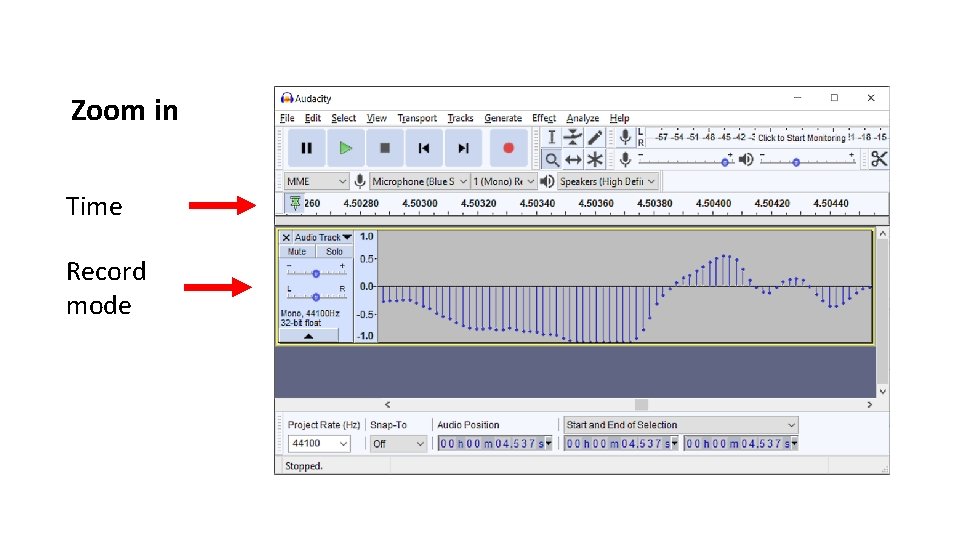Adjust the track pan L-R slider
The height and width of the screenshot is (540, 960).
(316, 296)
